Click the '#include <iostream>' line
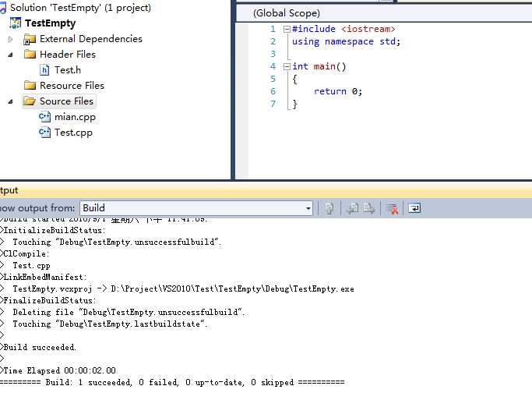The image size is (532, 400). 344,29
